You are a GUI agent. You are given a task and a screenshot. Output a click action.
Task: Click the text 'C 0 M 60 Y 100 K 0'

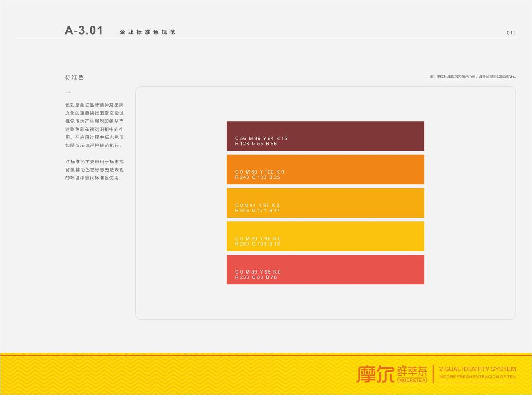259,172
